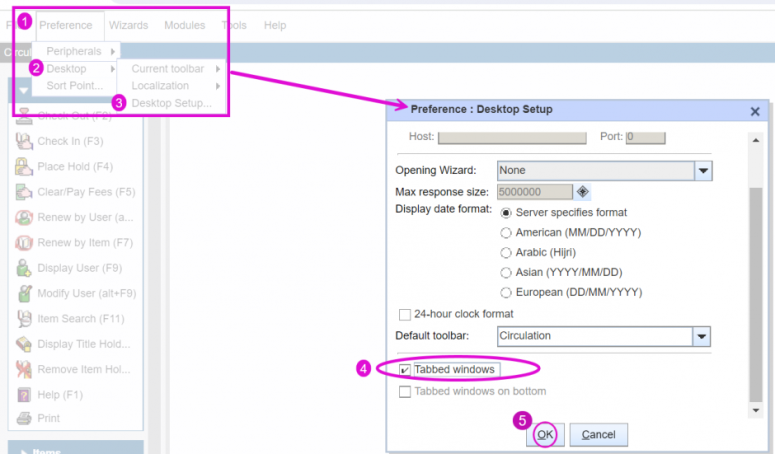Select American (MM/DD/YYYY) date format
The width and height of the screenshot is (775, 454).
506,233
